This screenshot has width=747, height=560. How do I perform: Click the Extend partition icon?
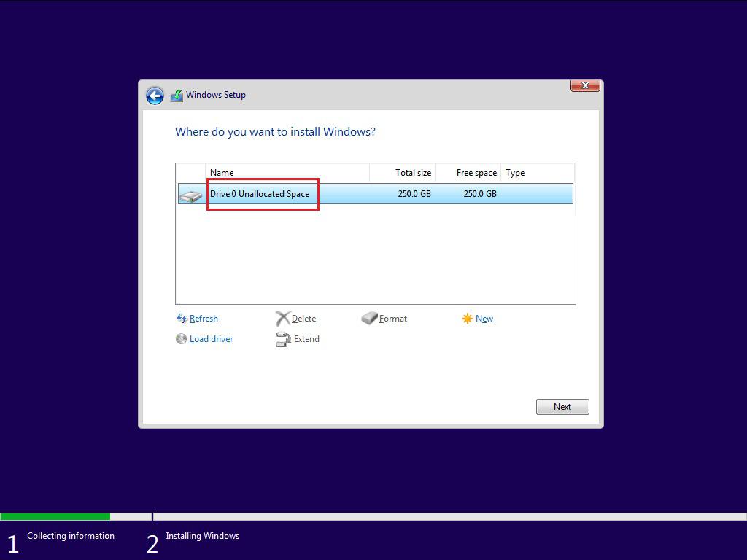285,339
